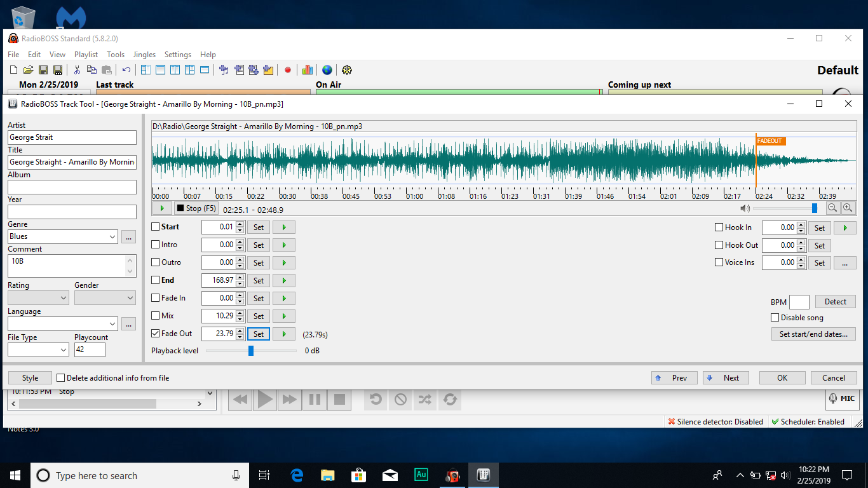
Task: Click the Artist input field
Action: 72,137
